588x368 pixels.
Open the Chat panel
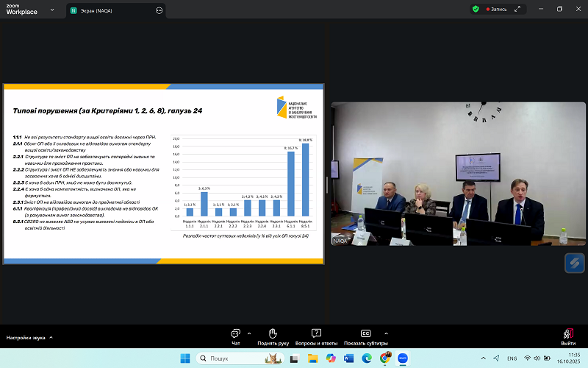point(236,333)
